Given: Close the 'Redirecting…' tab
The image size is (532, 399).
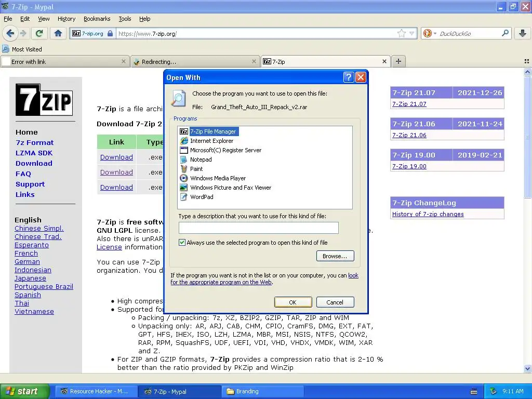Looking at the screenshot, I should 254,61.
